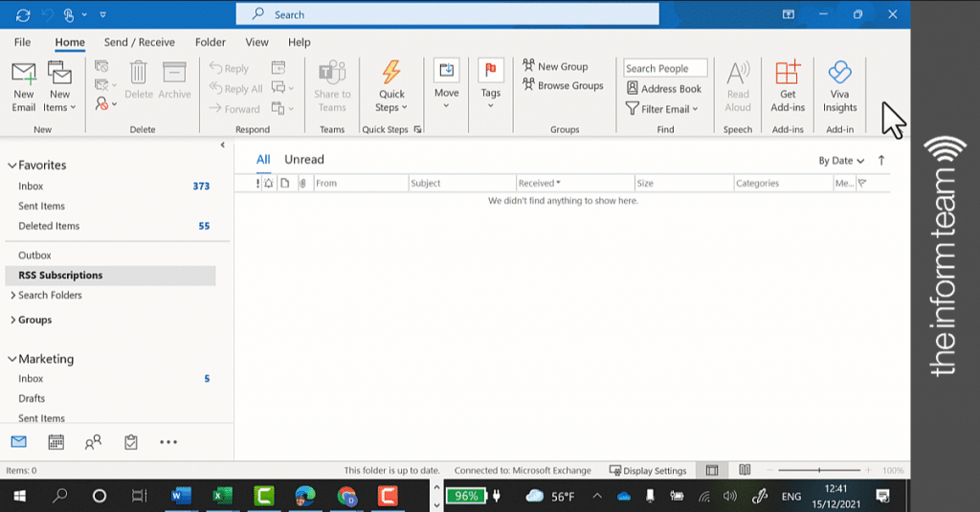Sort by the reminder bell column
Image resolution: width=980 pixels, height=512 pixels.
[269, 183]
